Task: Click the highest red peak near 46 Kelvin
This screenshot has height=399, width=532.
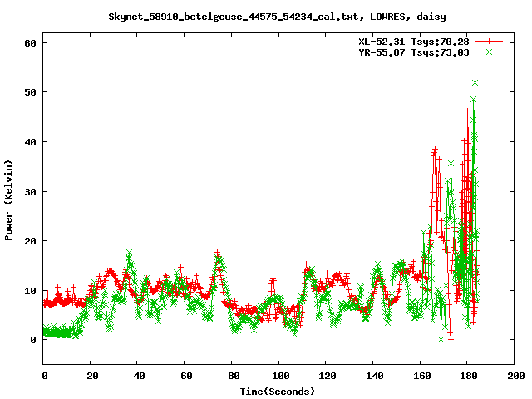Action: click(x=467, y=111)
